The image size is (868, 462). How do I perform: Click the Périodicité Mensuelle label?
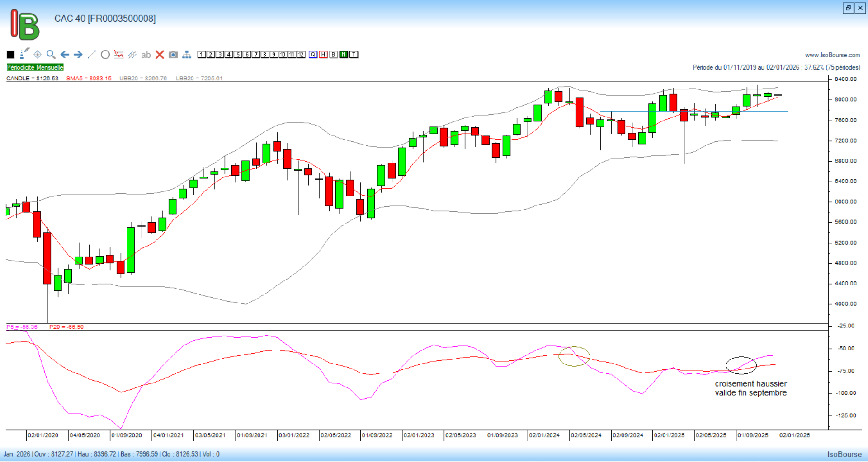35,67
